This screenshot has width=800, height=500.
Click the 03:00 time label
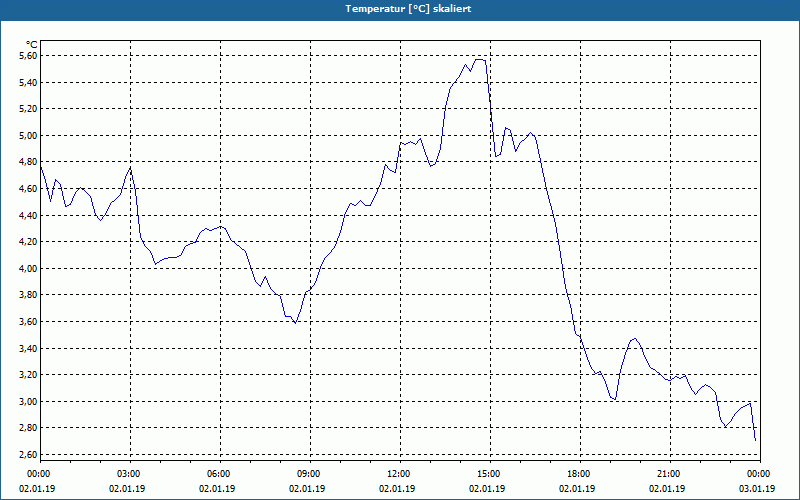tap(131, 474)
